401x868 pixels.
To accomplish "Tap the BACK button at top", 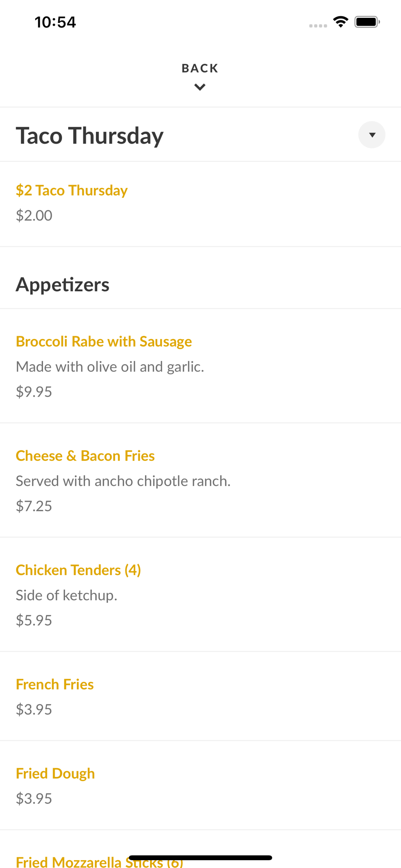I will (200, 68).
